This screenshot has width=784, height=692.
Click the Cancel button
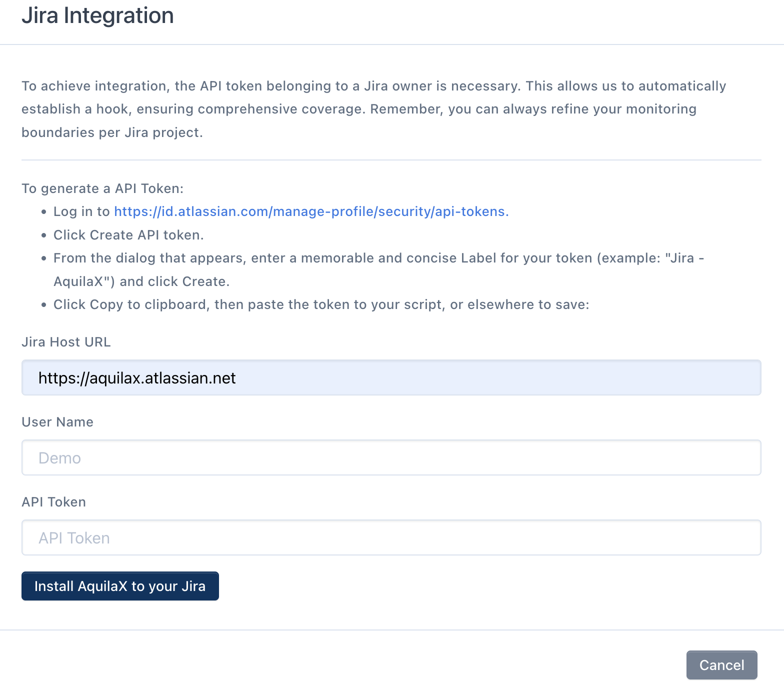tap(721, 665)
